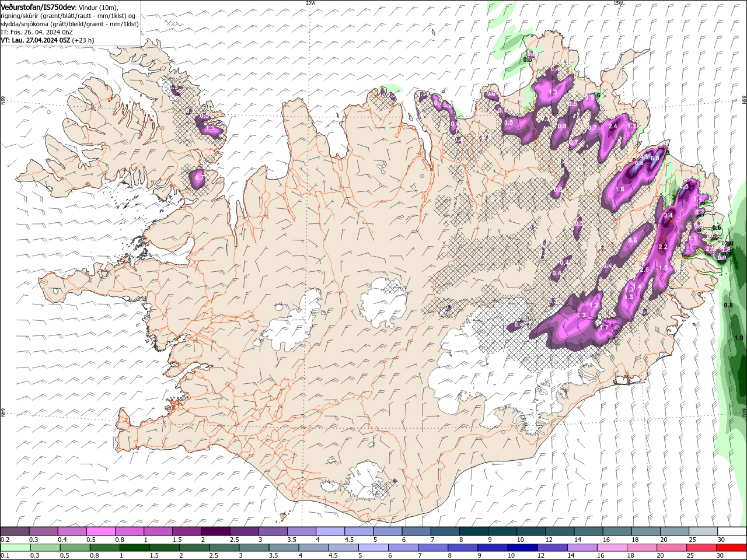Click the '0.2' label in the snow legend
747x560 pixels.
5,540
